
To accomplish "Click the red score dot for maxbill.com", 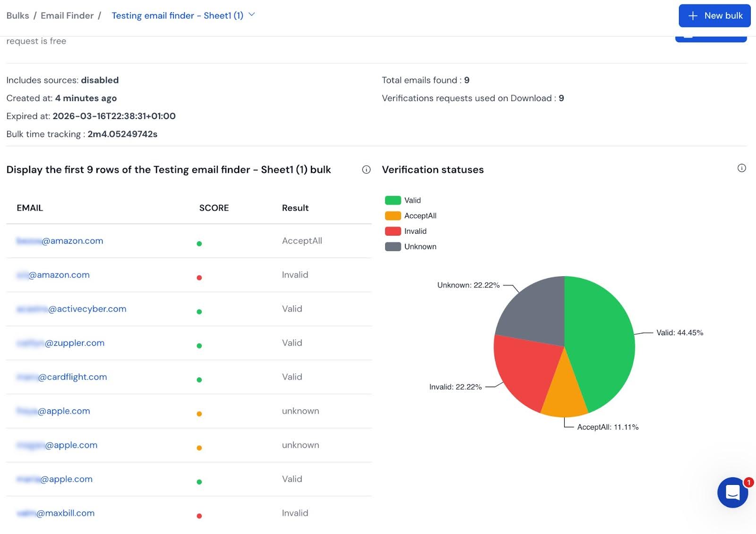I will tap(199, 516).
